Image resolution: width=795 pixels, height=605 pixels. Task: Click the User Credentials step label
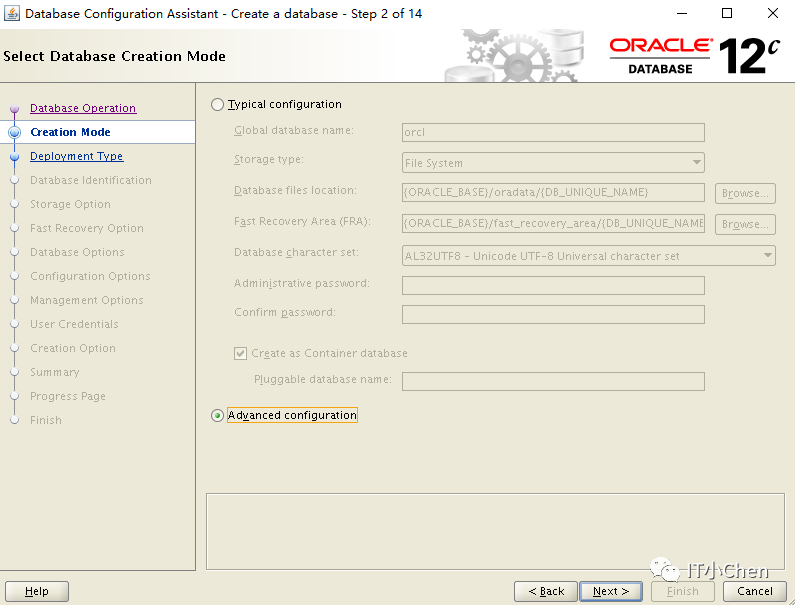(x=74, y=324)
